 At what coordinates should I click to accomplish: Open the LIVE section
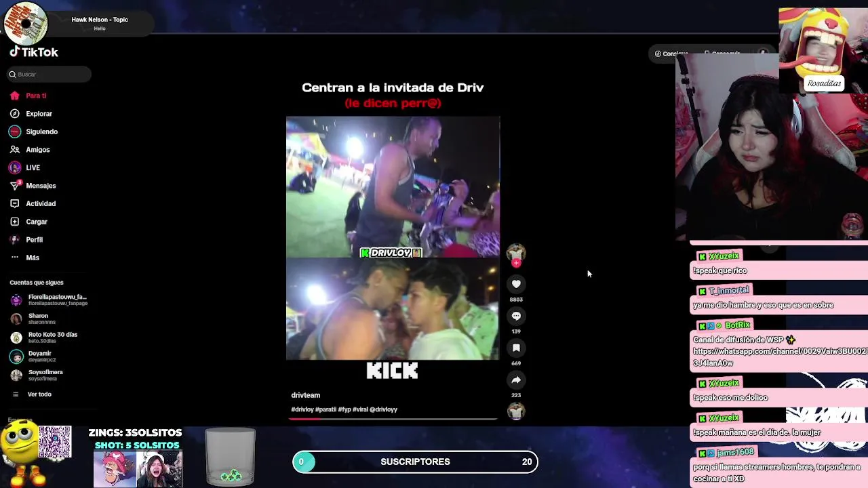pos(33,167)
